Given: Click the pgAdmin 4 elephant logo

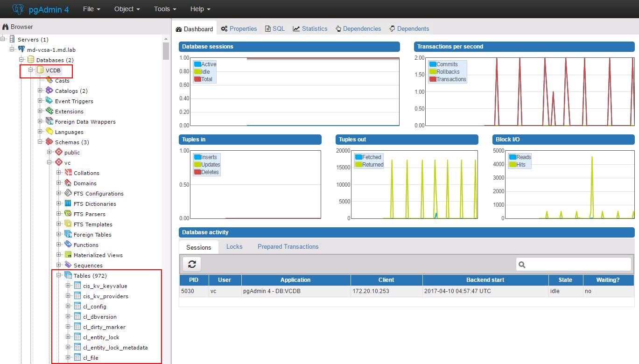Looking at the screenshot, I should [x=18, y=9].
